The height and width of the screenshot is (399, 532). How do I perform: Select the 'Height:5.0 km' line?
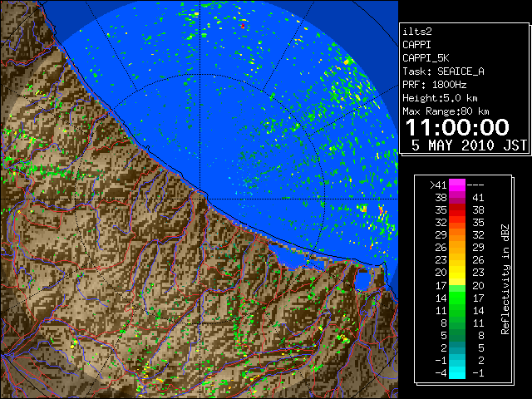click(440, 98)
